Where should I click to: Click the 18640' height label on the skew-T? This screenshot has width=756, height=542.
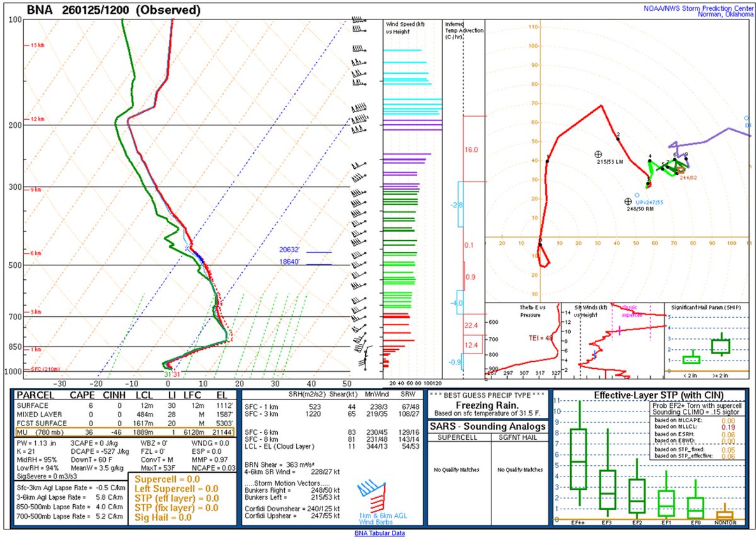click(x=290, y=262)
